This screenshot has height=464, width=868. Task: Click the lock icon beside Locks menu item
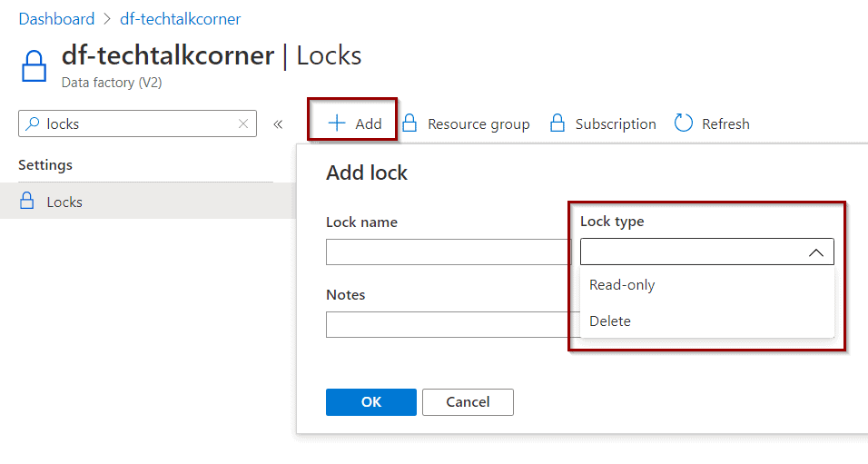(27, 201)
